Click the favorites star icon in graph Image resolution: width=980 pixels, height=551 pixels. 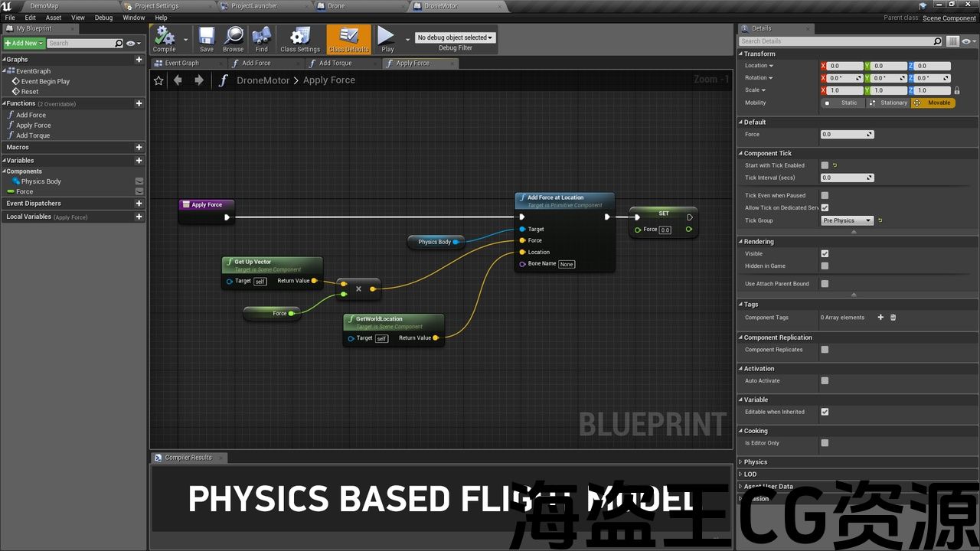[158, 80]
